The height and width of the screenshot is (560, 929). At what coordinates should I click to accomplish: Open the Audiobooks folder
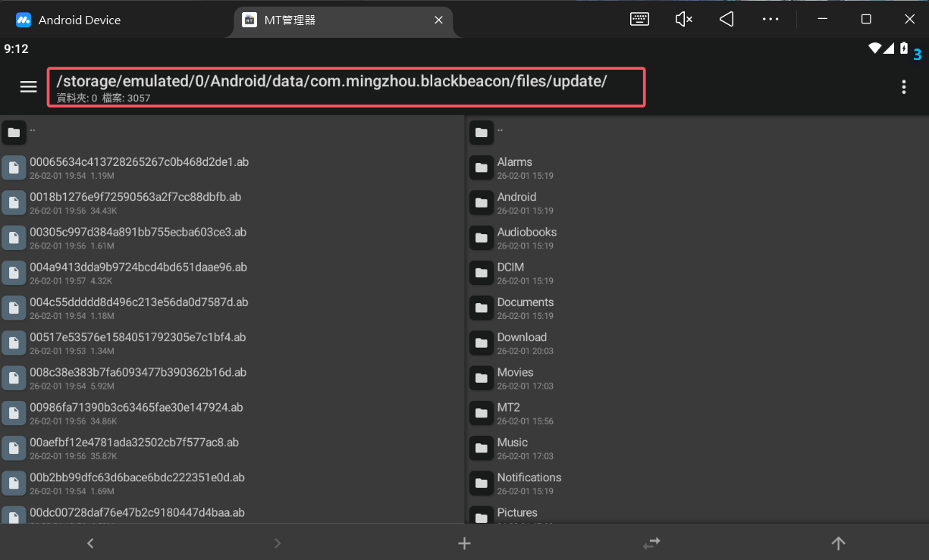(x=697, y=238)
